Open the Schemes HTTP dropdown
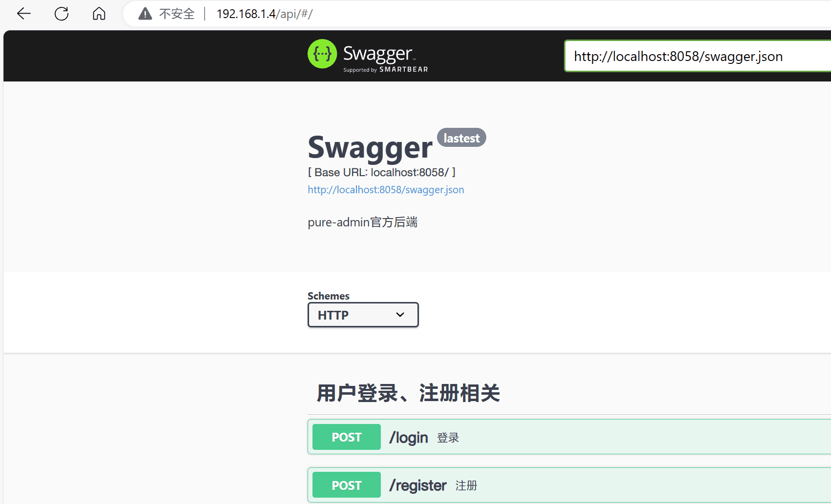The height and width of the screenshot is (504, 831). [363, 315]
